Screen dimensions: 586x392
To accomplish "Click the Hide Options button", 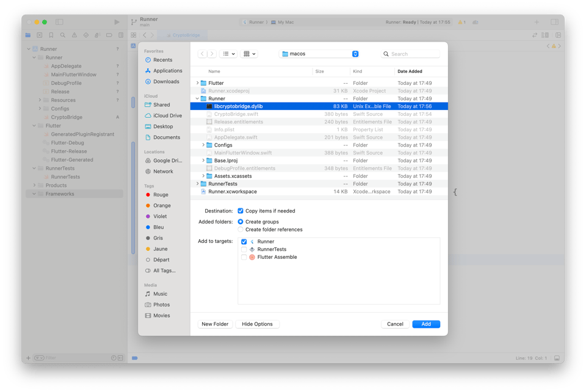I will (257, 324).
